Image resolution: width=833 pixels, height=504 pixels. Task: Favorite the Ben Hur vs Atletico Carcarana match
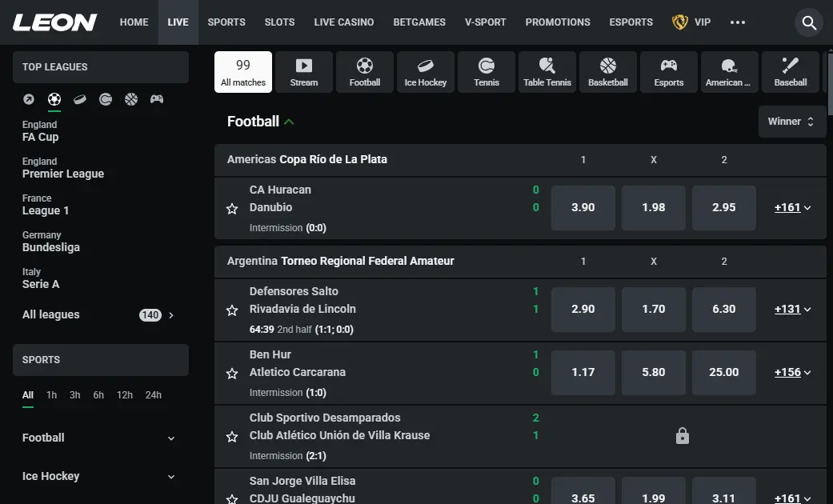click(232, 374)
